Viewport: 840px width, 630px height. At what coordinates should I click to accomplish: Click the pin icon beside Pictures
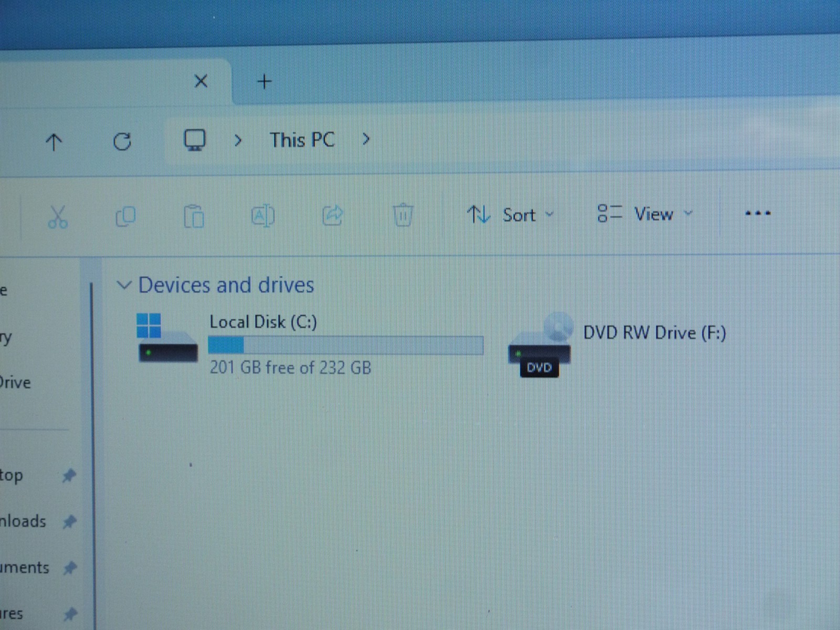(x=69, y=614)
